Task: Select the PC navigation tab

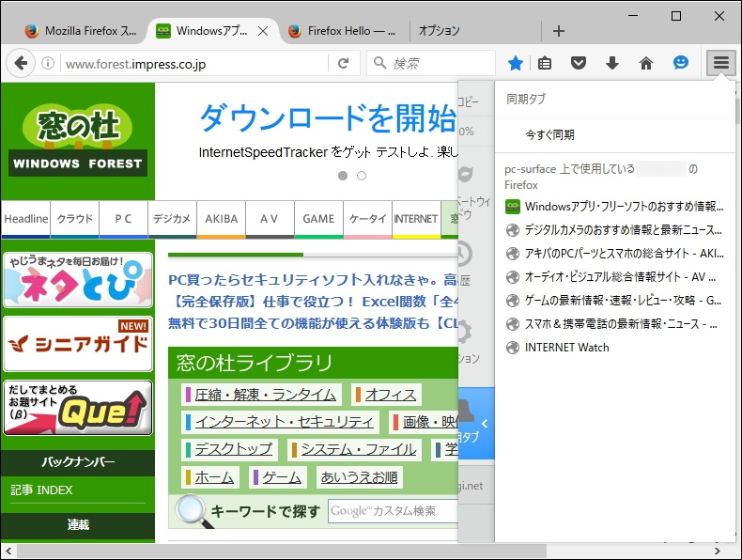Action: click(x=123, y=219)
